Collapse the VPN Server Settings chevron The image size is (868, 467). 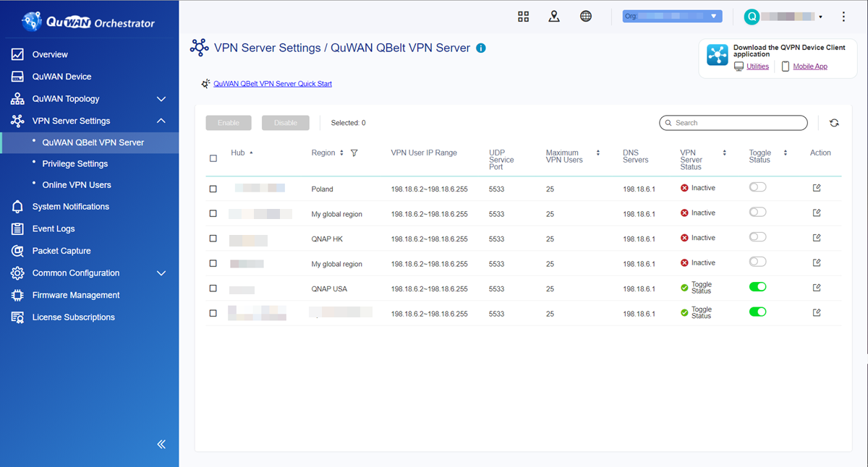coord(161,121)
